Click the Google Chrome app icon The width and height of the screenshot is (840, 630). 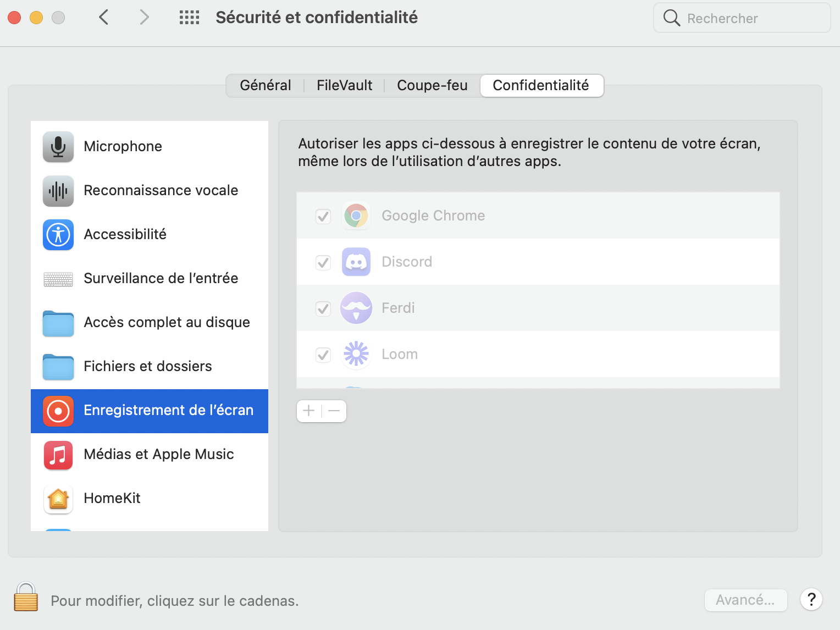356,215
